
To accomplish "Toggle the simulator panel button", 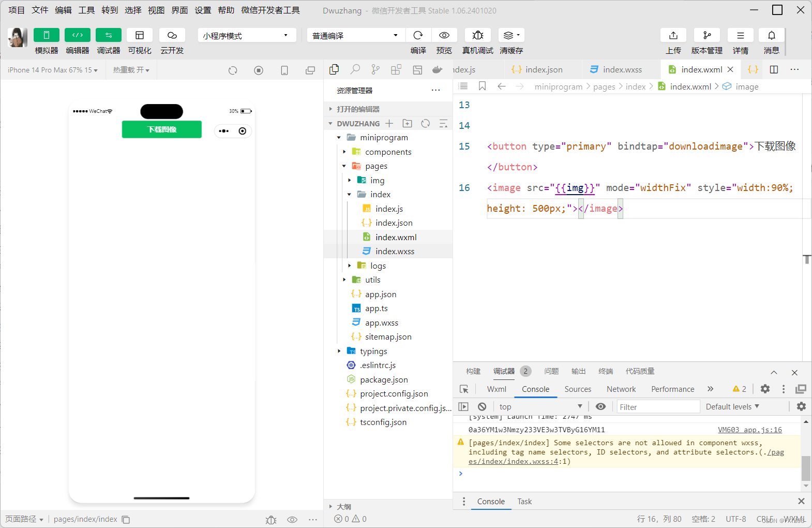I will click(x=47, y=35).
